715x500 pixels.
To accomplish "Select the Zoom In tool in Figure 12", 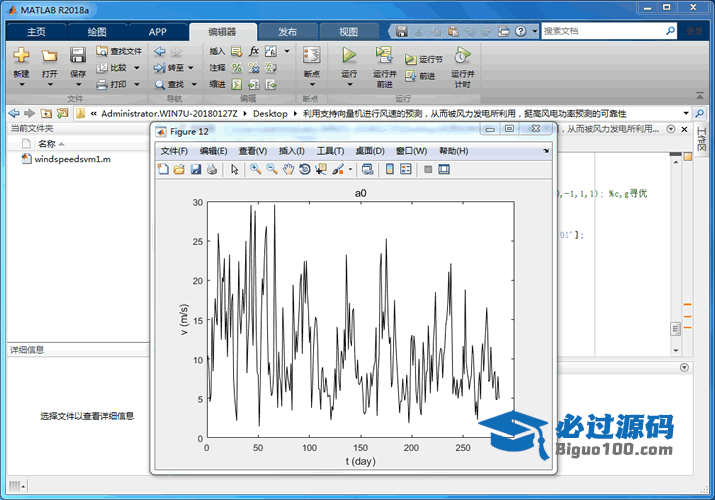I will (256, 169).
